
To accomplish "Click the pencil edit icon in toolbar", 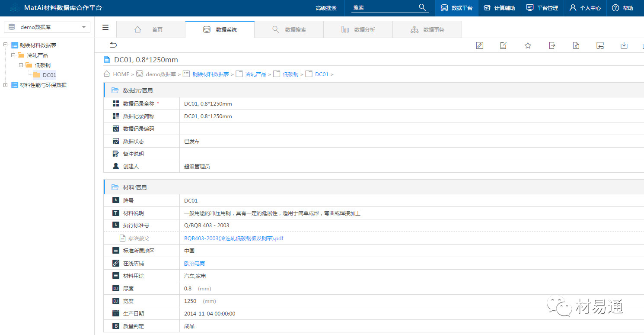I will tap(479, 45).
